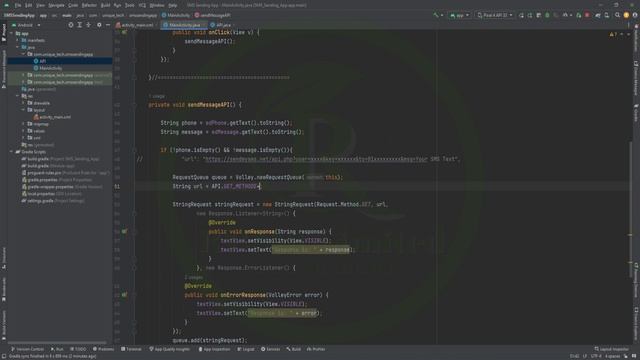The height and width of the screenshot is (360, 640).
Task: Hide the Project panel with minus icon
Action: pos(108,25)
